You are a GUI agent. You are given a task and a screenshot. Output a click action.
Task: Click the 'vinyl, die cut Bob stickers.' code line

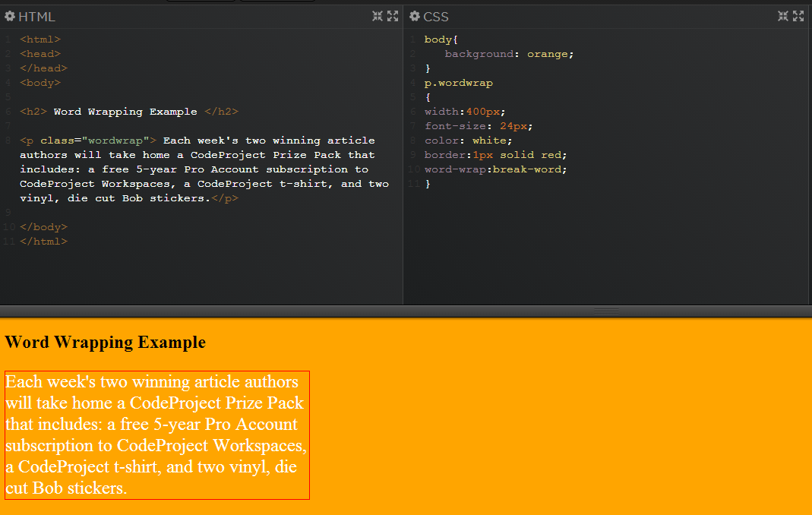point(129,198)
